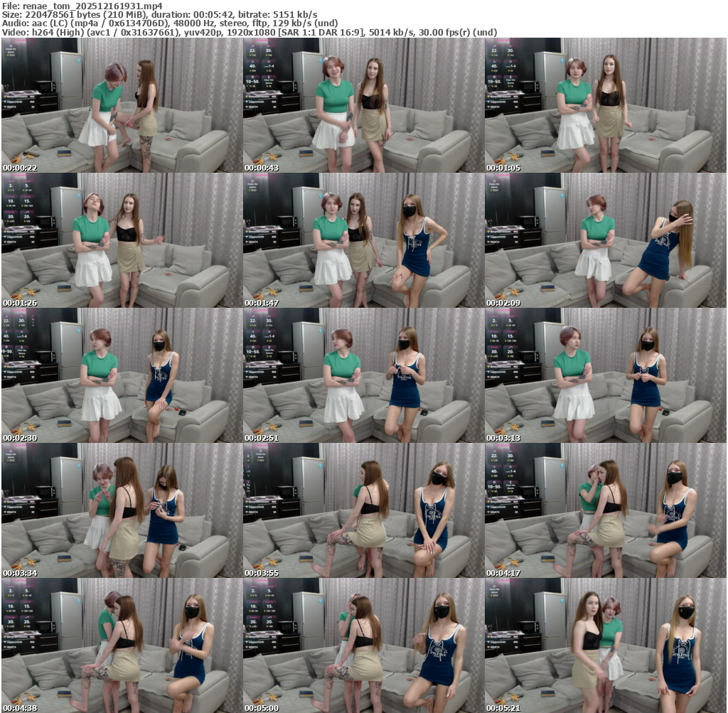Screen dimensions: 728x713
Task: Click the frame timestamped 00:03:13
Action: point(606,375)
